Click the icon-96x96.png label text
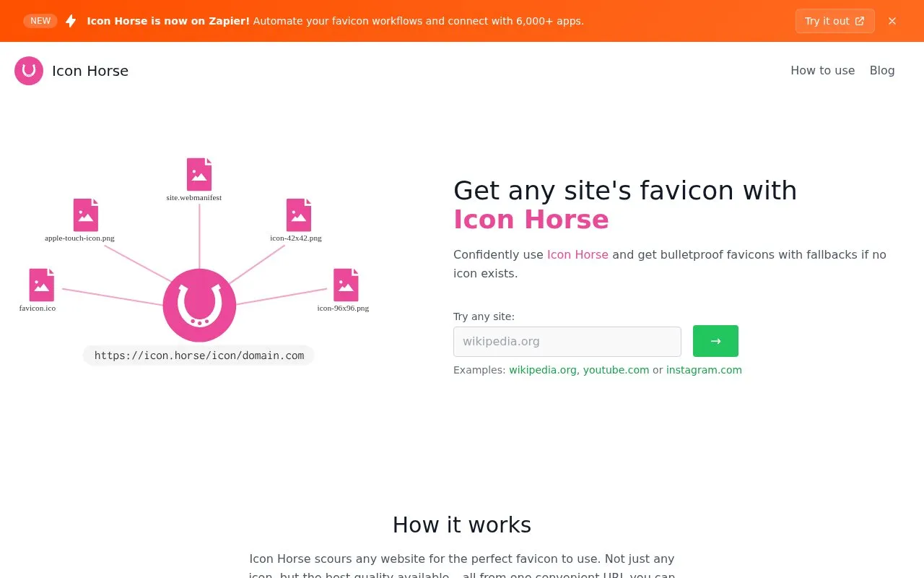The height and width of the screenshot is (578, 924). click(x=343, y=308)
